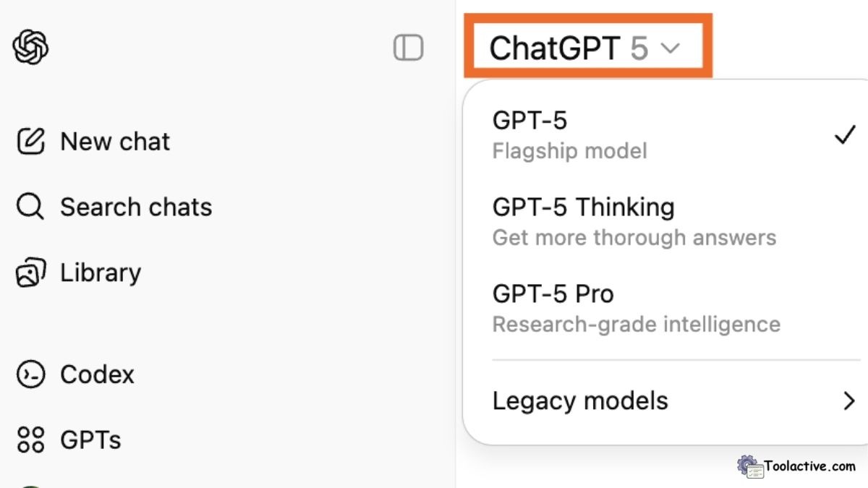Click the Library images icon
The width and height of the screenshot is (868, 488).
31,273
